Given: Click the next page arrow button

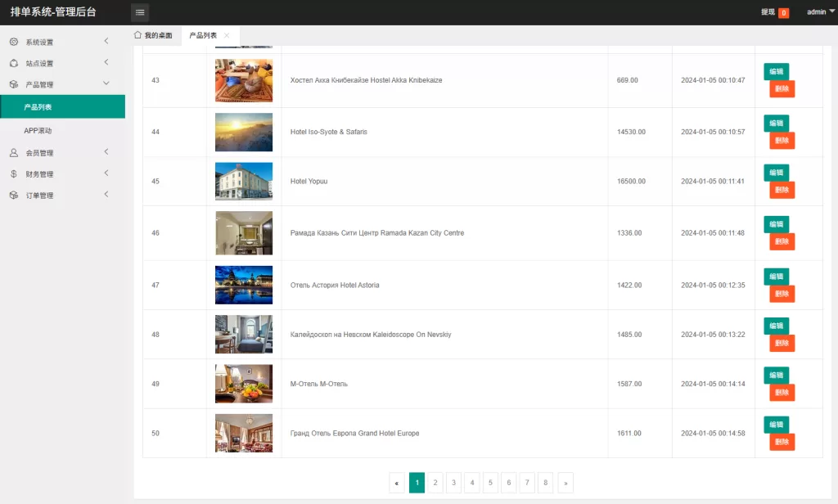Looking at the screenshot, I should (x=565, y=483).
